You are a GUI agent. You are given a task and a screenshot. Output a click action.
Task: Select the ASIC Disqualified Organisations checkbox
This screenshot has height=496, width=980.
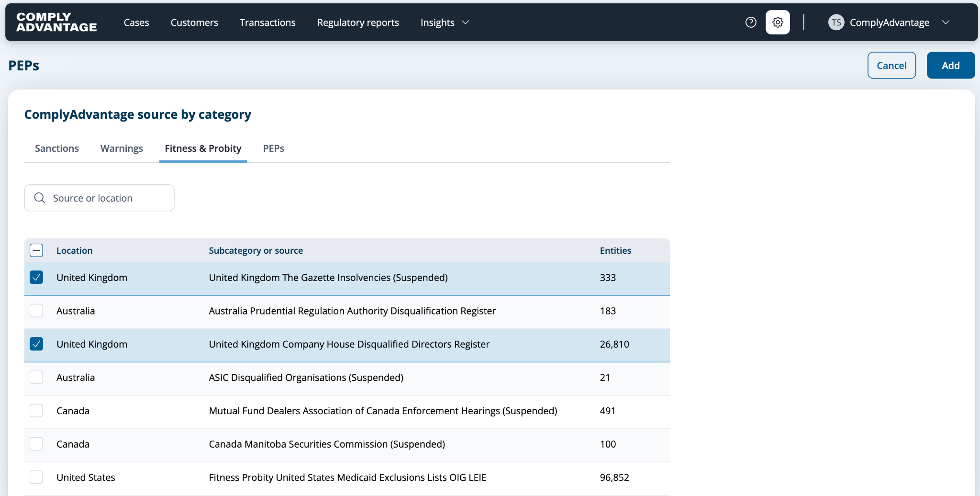click(36, 377)
